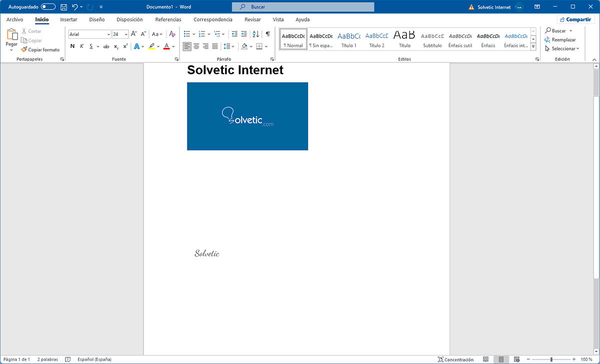The width and height of the screenshot is (600, 364).
Task: Switch to Insertar tab
Action: point(68,19)
